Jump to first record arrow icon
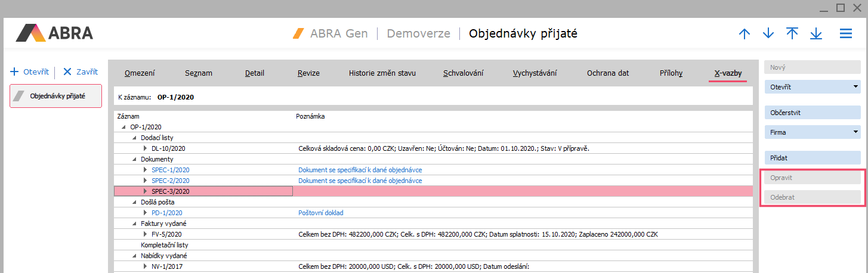 [x=792, y=34]
